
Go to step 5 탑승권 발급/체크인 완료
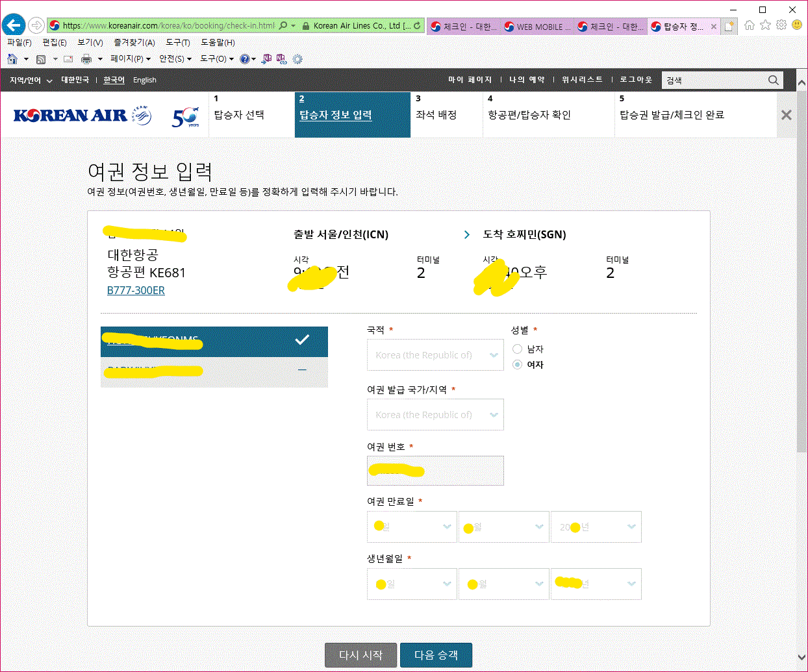coord(695,114)
